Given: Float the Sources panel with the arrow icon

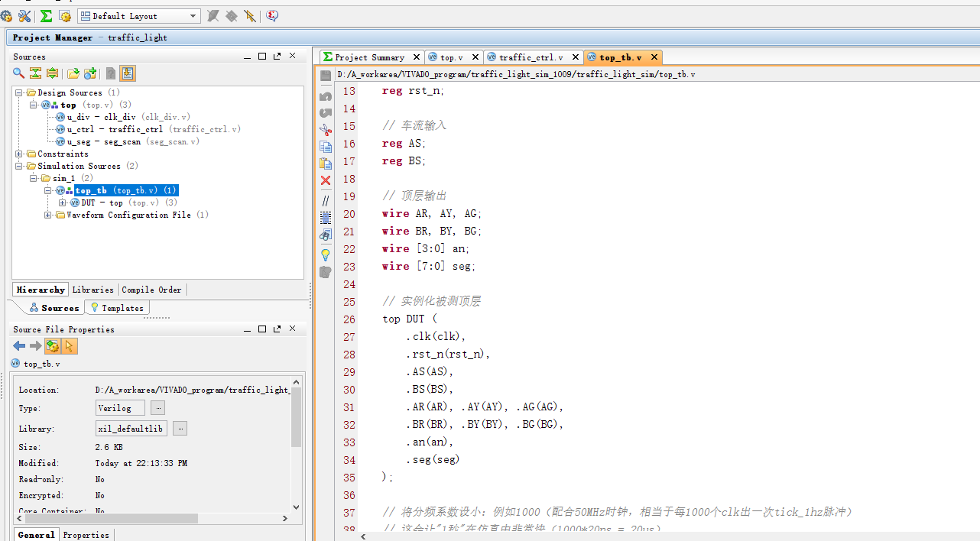Looking at the screenshot, I should tap(277, 56).
